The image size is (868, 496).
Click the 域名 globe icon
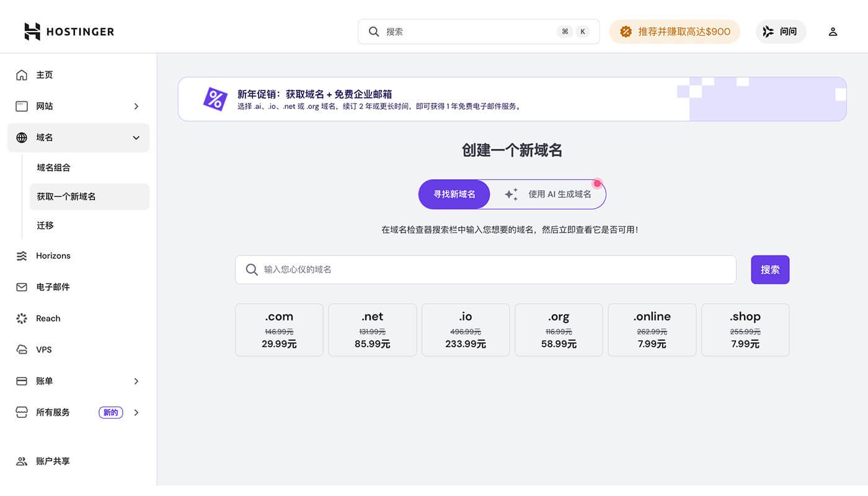(x=20, y=137)
